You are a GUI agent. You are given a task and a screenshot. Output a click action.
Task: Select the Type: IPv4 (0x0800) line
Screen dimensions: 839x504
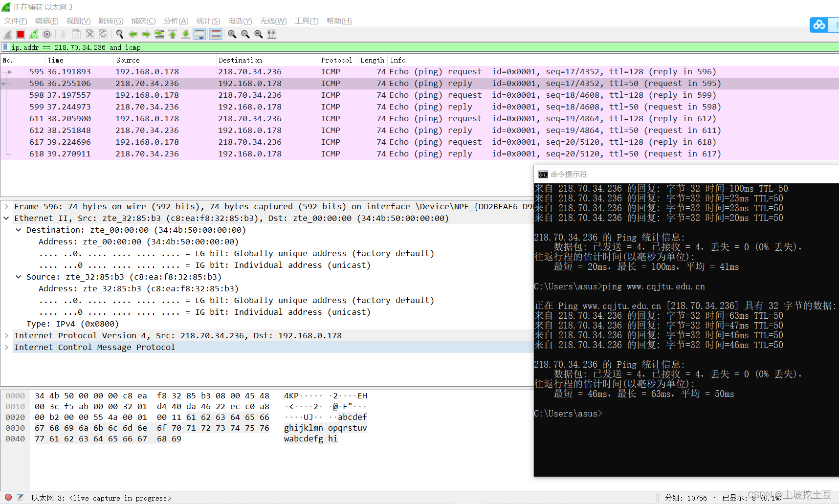72,324
